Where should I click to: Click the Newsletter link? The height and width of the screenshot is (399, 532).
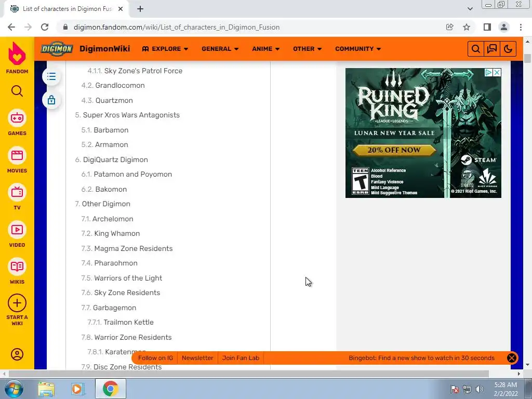pos(197,358)
